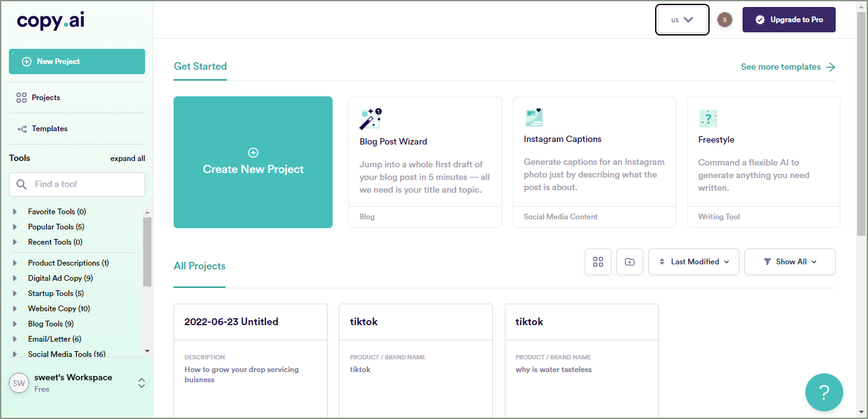This screenshot has height=419, width=868.
Task: Open the workspace switcher chevrons
Action: pyautogui.click(x=142, y=383)
